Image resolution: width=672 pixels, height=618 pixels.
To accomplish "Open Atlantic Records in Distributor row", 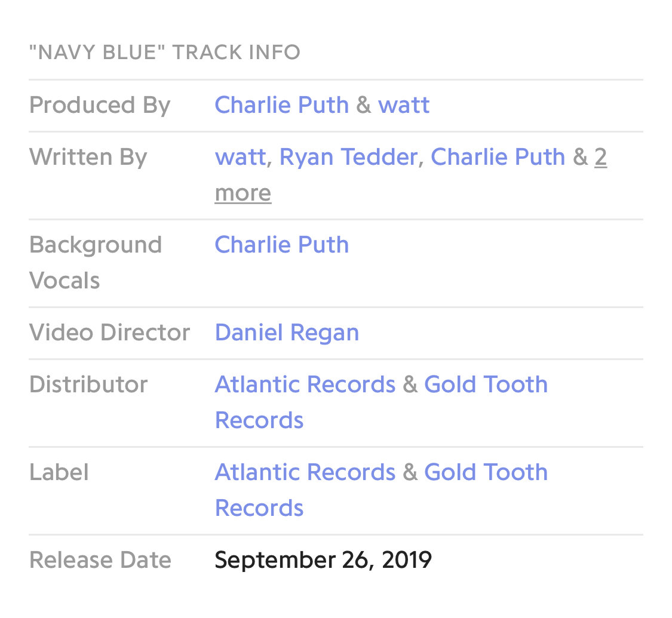I will point(305,385).
